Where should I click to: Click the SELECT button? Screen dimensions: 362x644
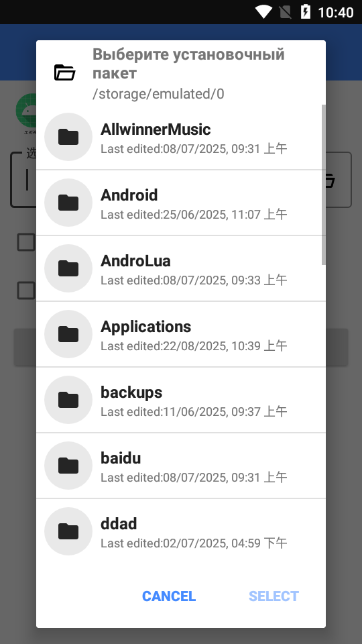[274, 596]
